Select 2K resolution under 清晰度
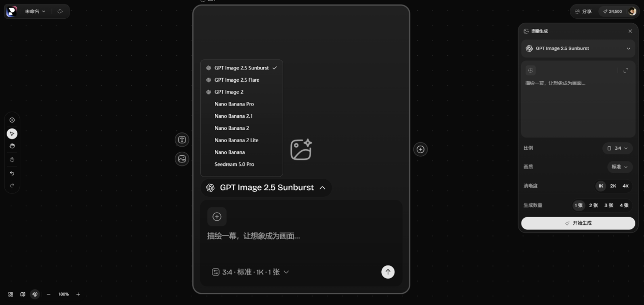Screen dimensions: 644x305 pos(613,186)
